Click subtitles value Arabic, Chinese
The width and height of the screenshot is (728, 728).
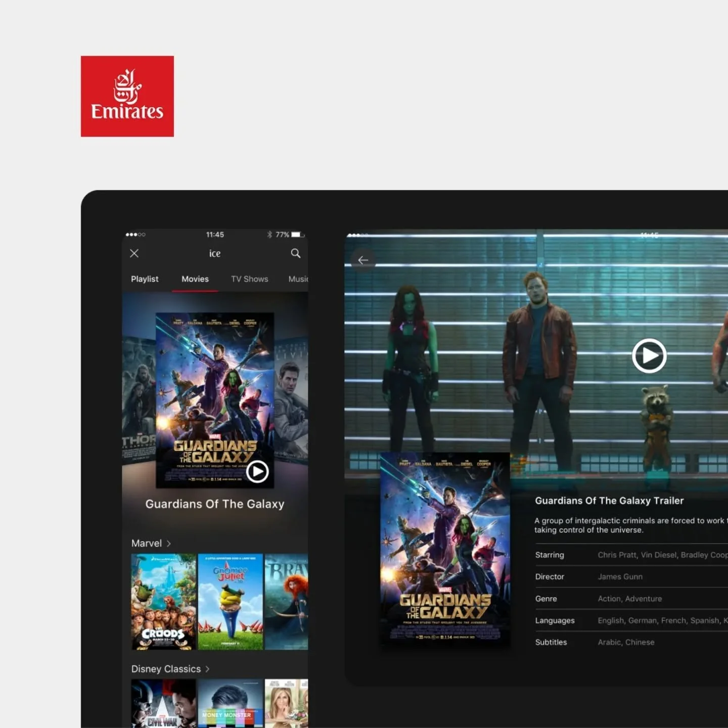coord(626,642)
